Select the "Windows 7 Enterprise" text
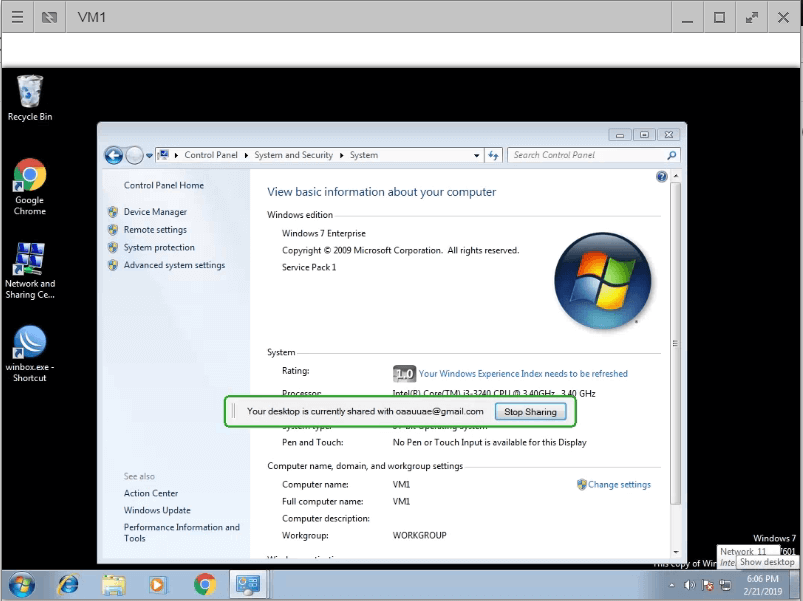The height and width of the screenshot is (601, 803). (324, 233)
